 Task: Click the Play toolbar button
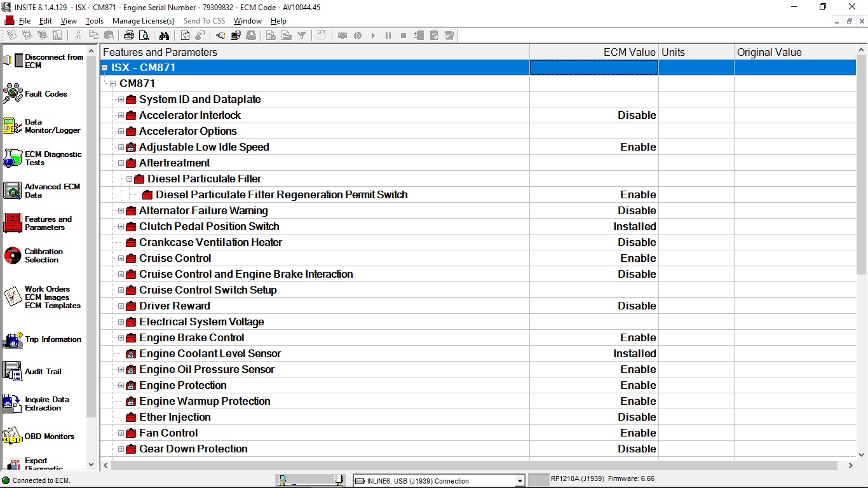(373, 36)
